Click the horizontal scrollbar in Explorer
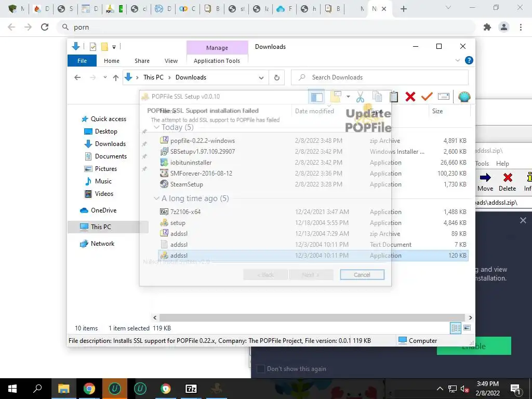This screenshot has height=399, width=532. click(312, 317)
